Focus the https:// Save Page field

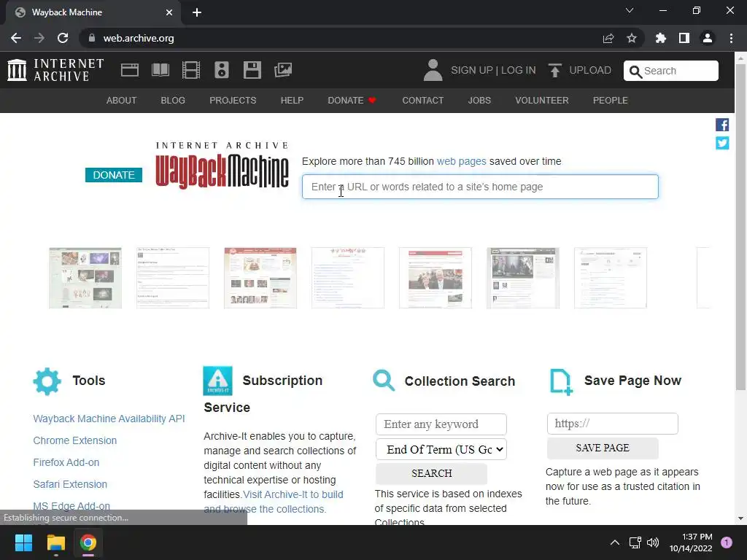pos(613,424)
